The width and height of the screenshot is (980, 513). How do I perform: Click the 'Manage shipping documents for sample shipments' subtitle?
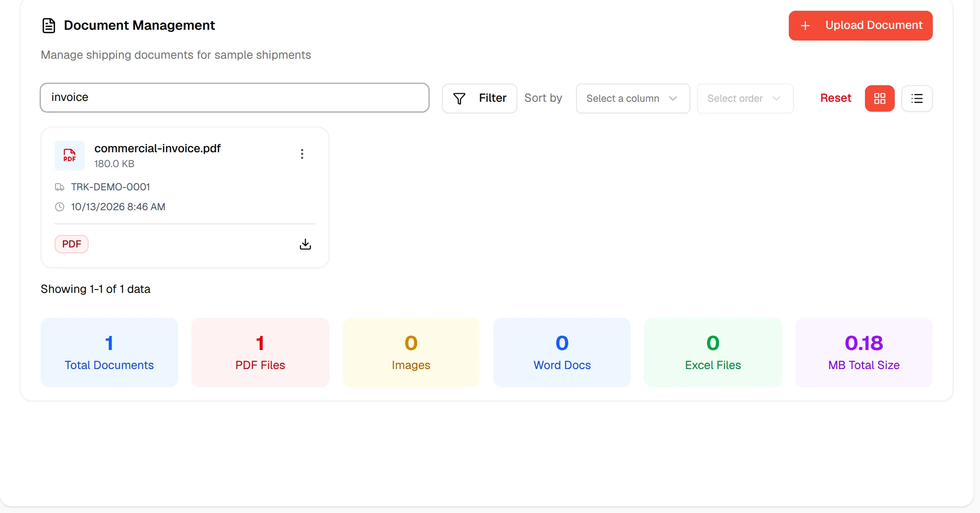(x=176, y=55)
